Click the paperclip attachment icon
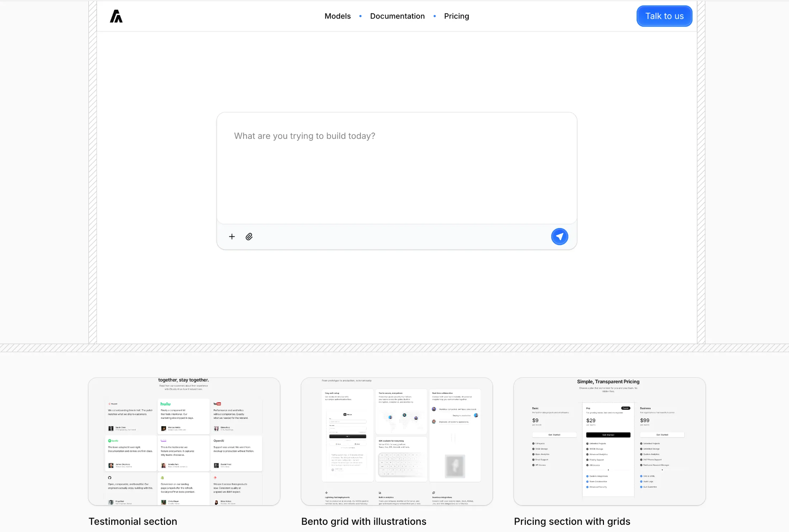This screenshot has width=789, height=532. tap(249, 237)
